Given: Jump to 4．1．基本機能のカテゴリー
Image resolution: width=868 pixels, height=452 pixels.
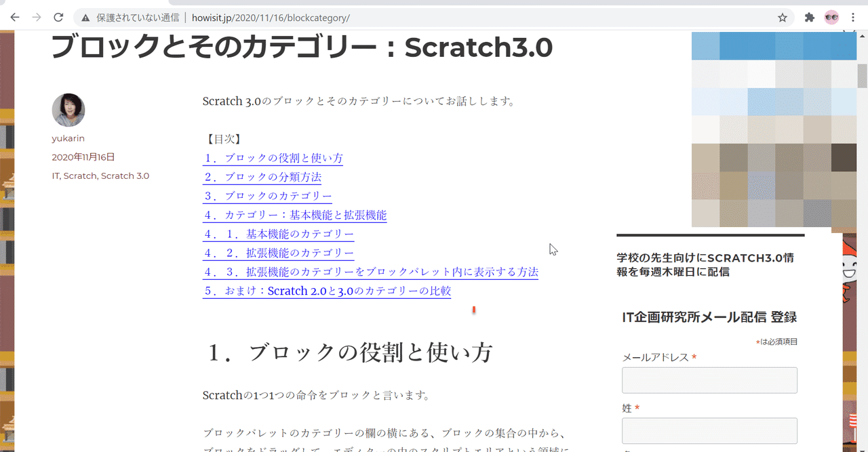Looking at the screenshot, I should (x=278, y=234).
